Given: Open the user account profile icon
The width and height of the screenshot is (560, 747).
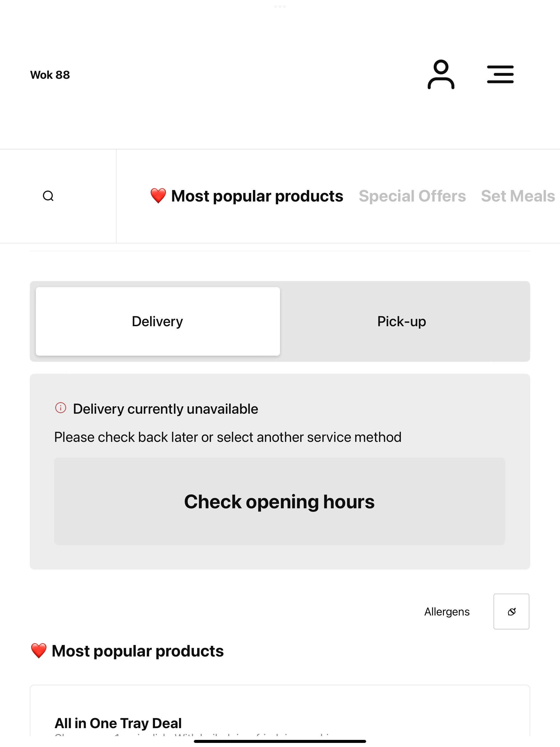Looking at the screenshot, I should pos(441,75).
